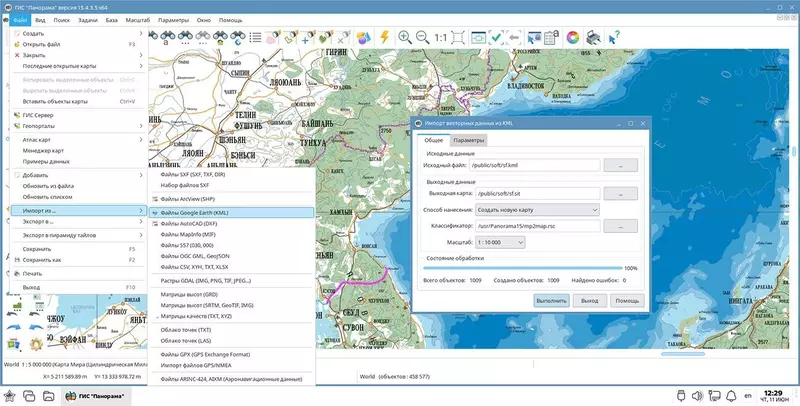Click the notepad with letter a icon
This screenshot has width=800, height=406.
coord(551,37)
